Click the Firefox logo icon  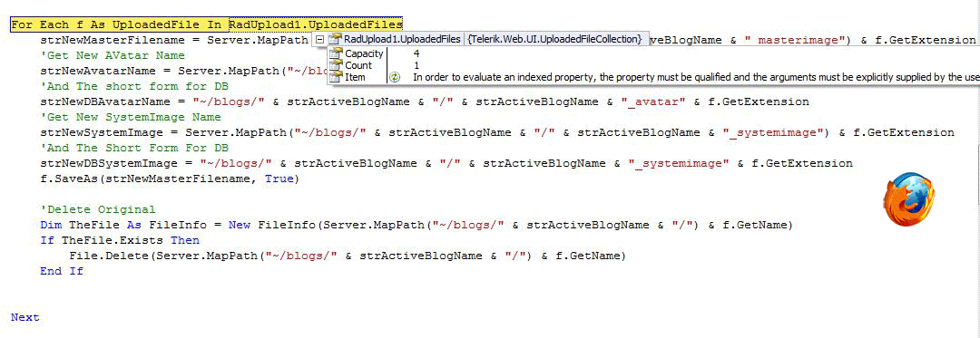909,200
